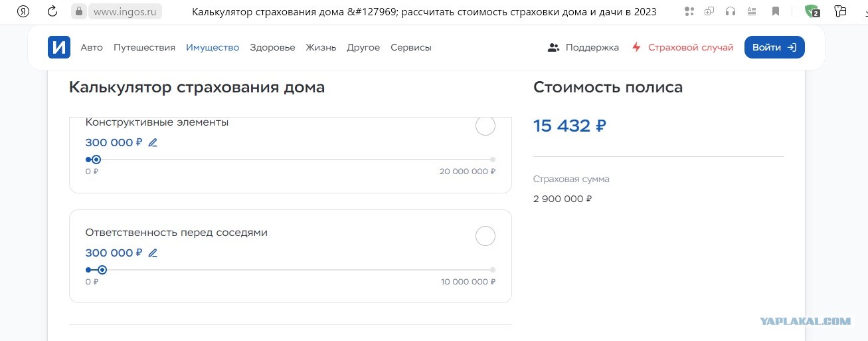
Task: Open the Поддержка support link
Action: pos(583,47)
